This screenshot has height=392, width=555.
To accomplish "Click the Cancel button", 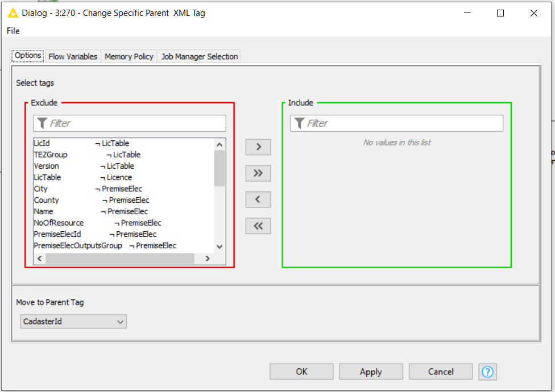I will coord(441,372).
